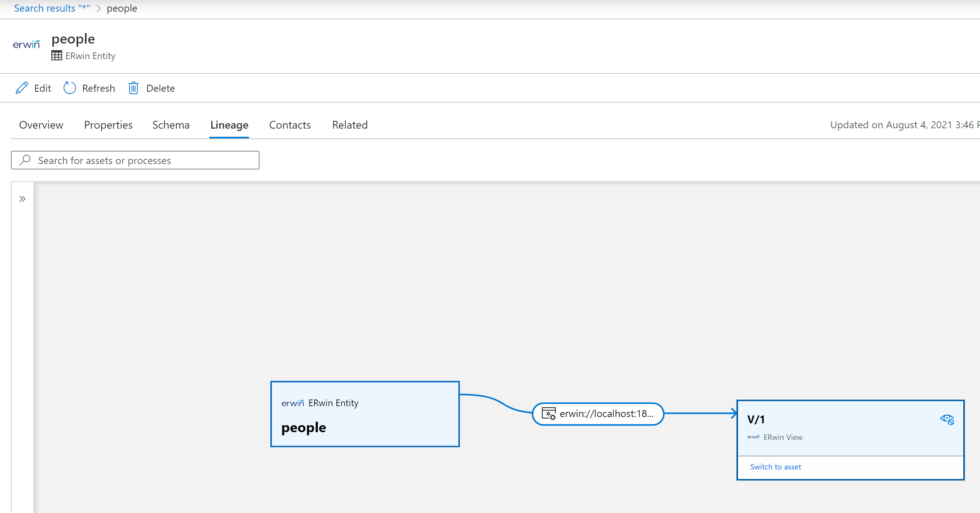Image resolution: width=980 pixels, height=513 pixels.
Task: Click the people ERwin Entity node
Action: click(365, 414)
